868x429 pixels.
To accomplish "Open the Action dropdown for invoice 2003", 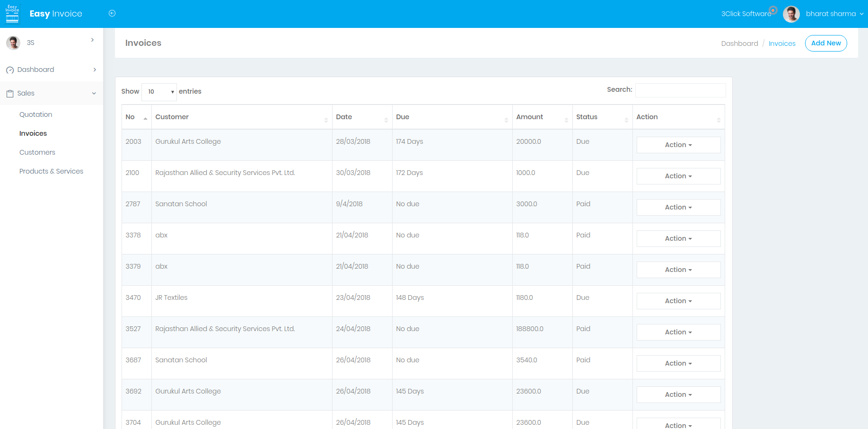I will pos(678,145).
